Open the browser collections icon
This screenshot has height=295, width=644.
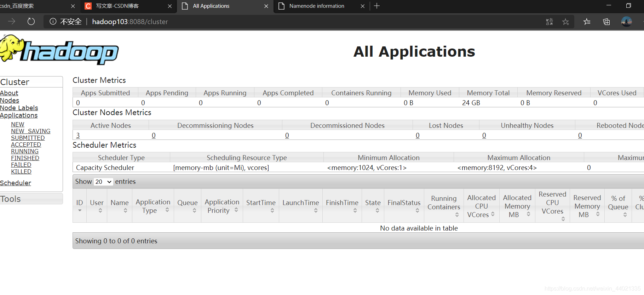coord(606,22)
